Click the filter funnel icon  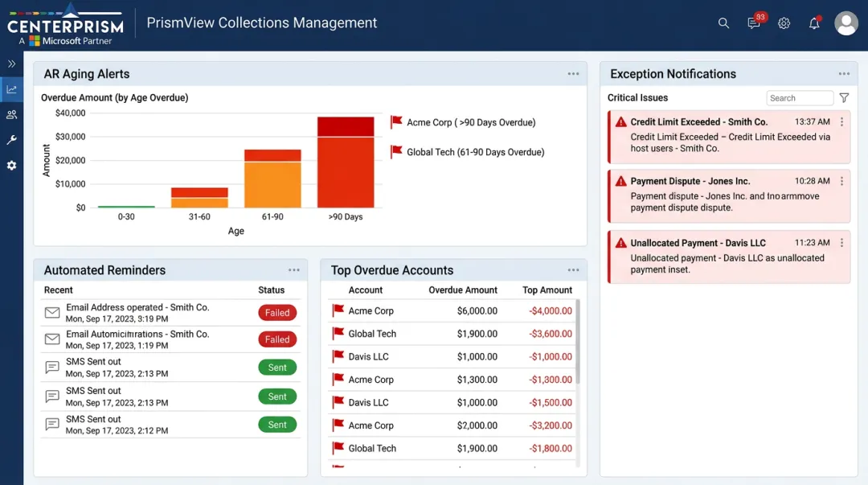click(844, 98)
